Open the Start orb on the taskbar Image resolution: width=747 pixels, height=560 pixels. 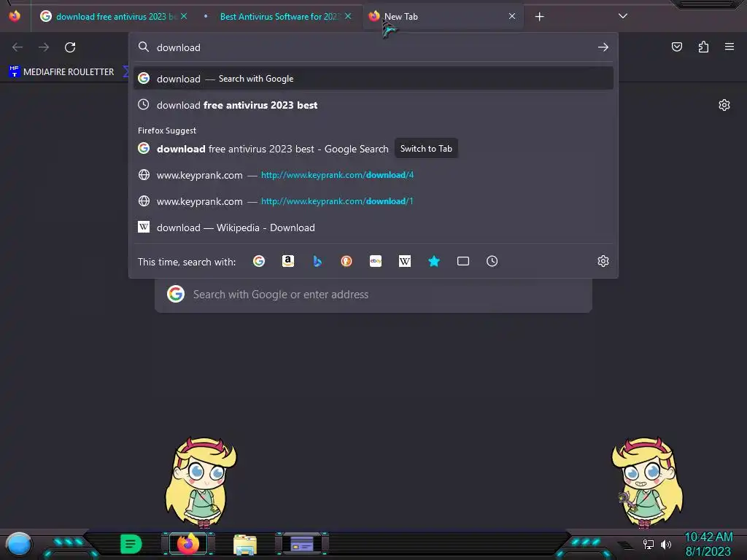pos(19,544)
